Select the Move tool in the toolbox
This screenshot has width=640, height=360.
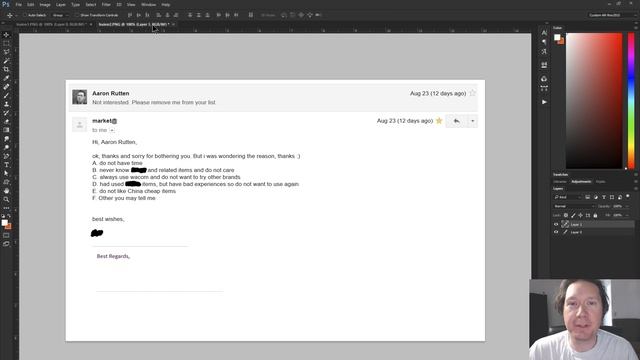click(x=6, y=35)
